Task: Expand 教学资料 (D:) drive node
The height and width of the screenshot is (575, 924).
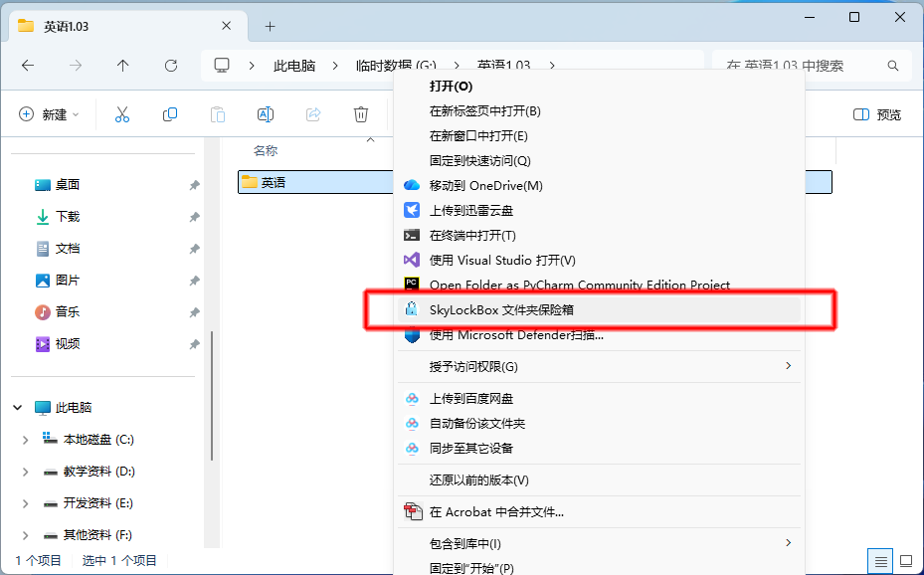Action: (x=25, y=472)
